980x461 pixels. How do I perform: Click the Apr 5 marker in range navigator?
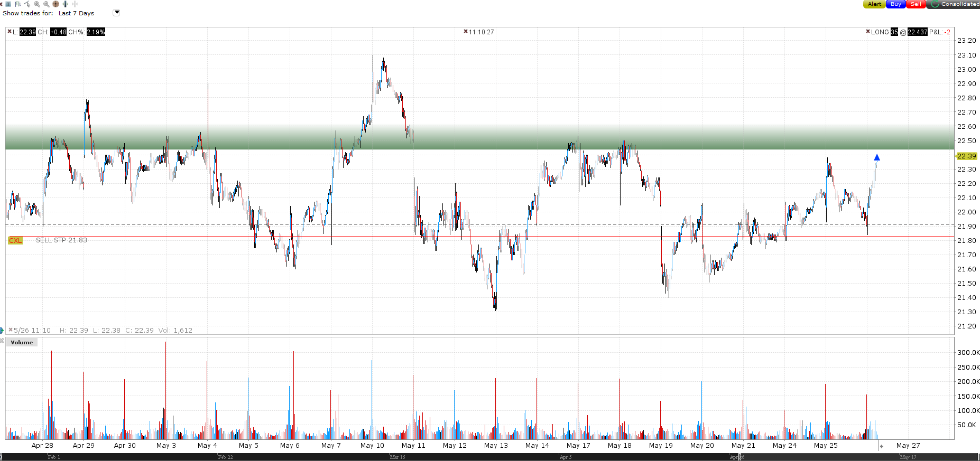[566, 457]
